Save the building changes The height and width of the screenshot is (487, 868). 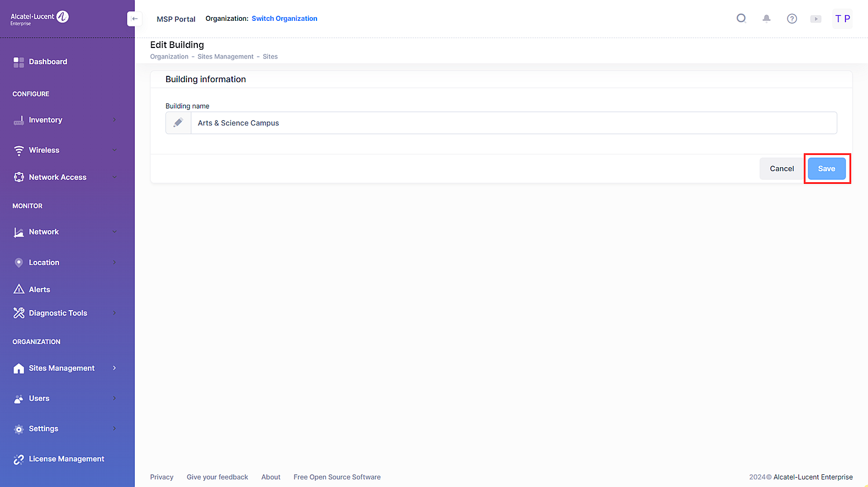826,169
